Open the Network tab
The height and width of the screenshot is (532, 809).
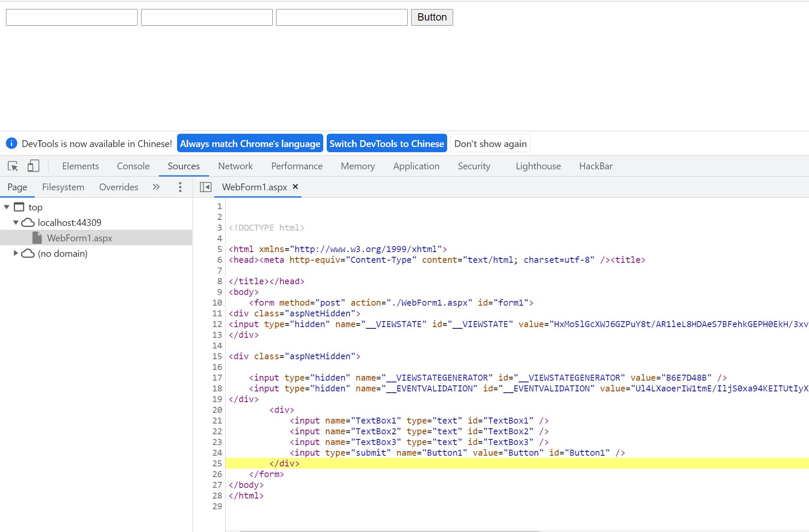click(x=235, y=166)
